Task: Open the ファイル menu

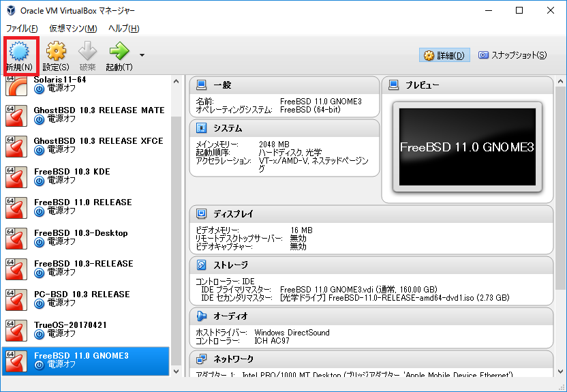Action: 22,28
